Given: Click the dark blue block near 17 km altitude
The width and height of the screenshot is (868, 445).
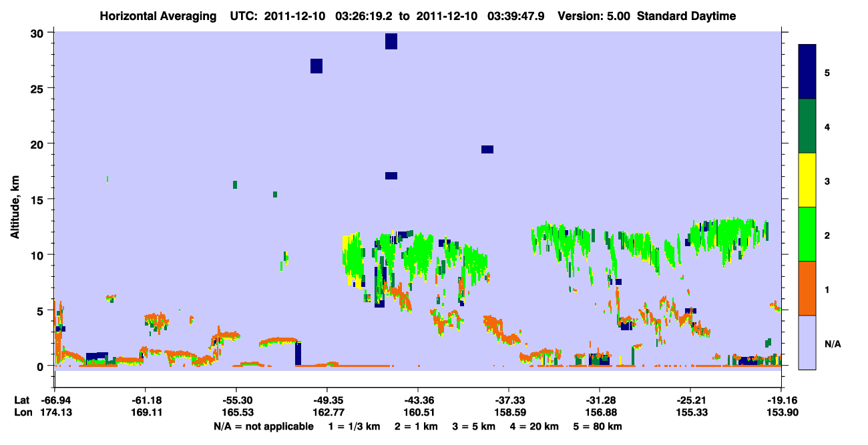Looking at the screenshot, I should [x=391, y=175].
